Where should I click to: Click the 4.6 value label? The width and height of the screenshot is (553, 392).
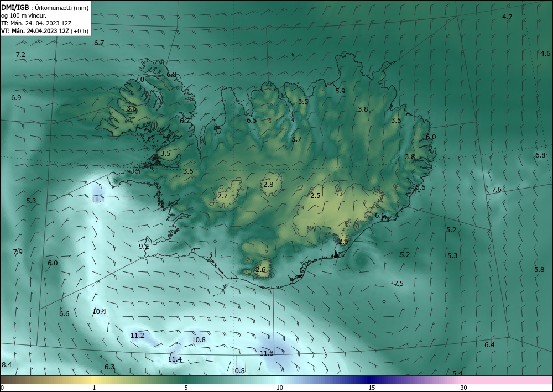click(545, 54)
